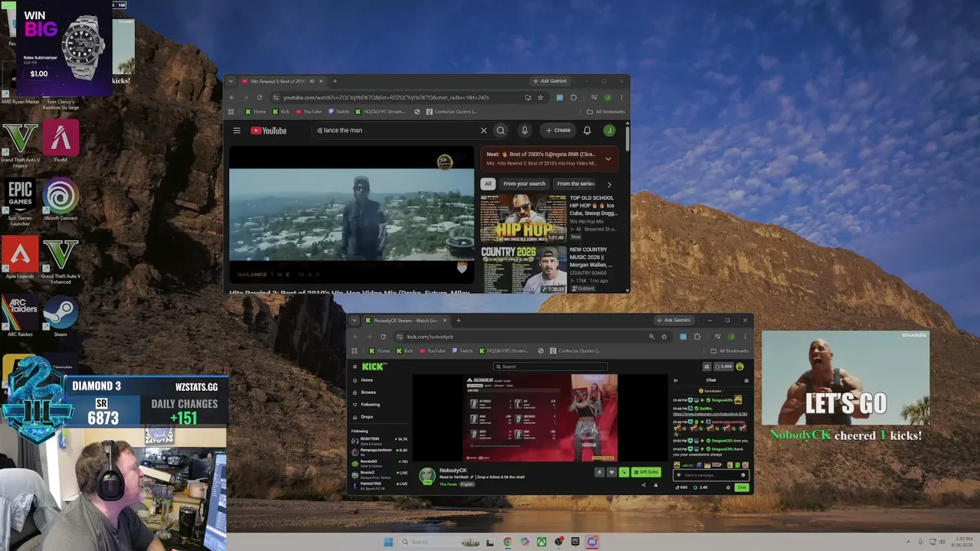Click the YouTube page vertical scrollbar
This screenshot has width=980, height=551.
click(627, 138)
